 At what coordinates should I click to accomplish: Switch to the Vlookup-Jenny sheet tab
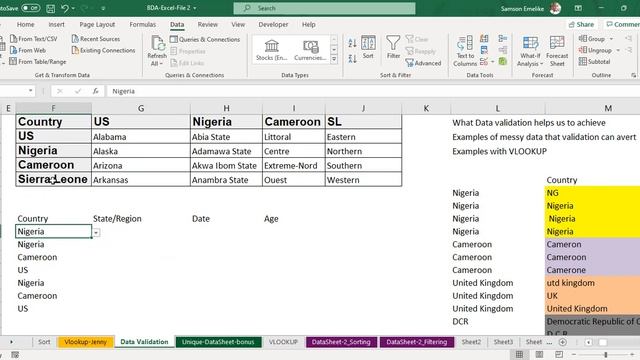pyautogui.click(x=85, y=342)
